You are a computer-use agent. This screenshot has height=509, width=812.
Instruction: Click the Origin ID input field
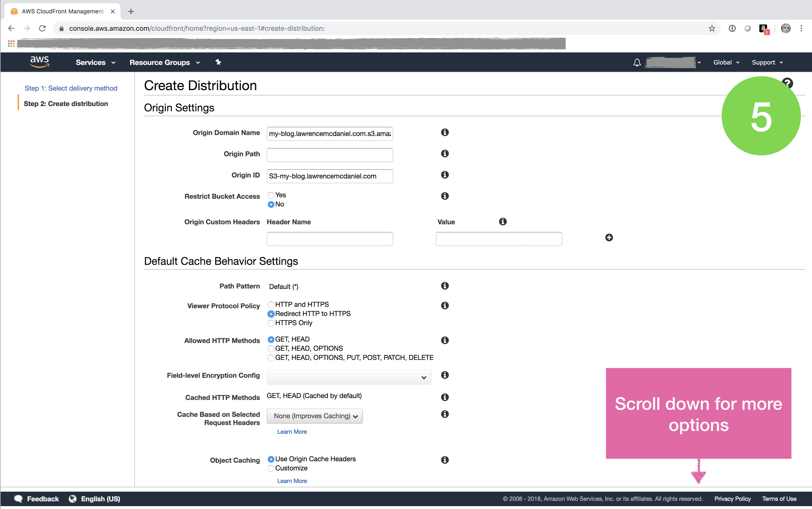[330, 176]
